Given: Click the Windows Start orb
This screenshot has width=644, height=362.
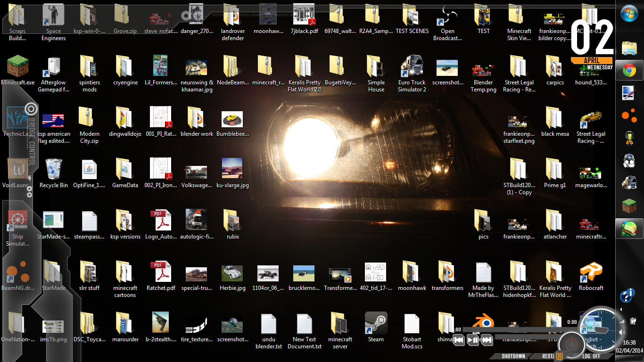Looking at the screenshot, I should click(629, 14).
